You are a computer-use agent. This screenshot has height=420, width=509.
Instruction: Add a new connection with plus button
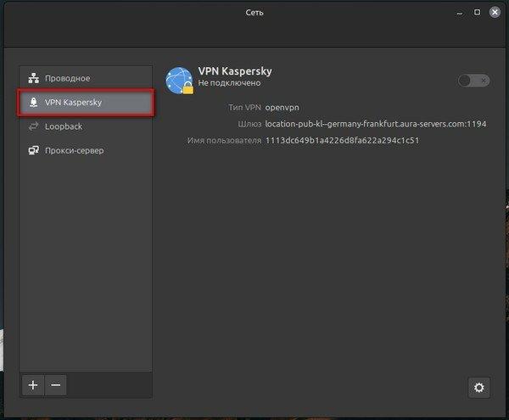(33, 385)
